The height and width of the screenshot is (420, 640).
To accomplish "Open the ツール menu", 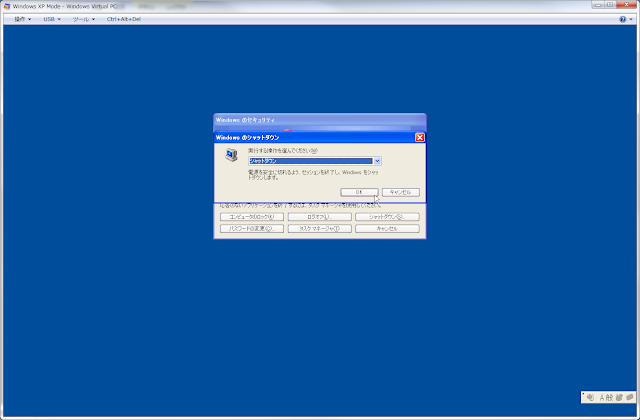I will click(x=84, y=19).
